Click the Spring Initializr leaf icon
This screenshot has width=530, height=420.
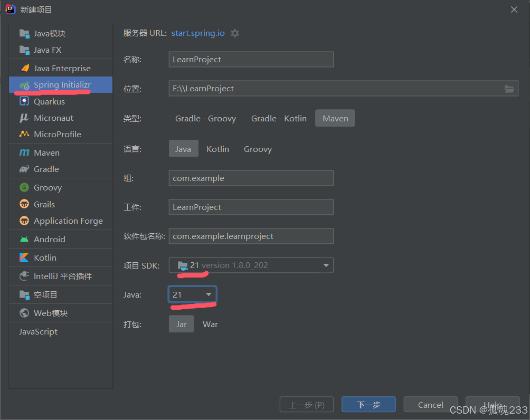24,85
